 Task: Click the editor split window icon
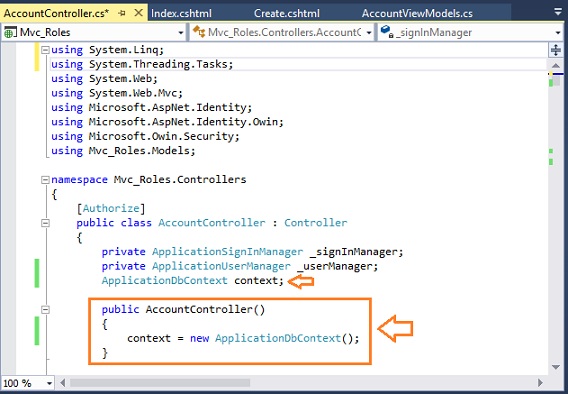[x=555, y=50]
